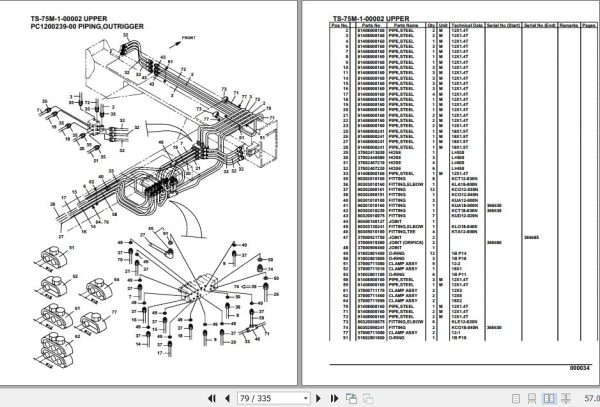Click the JOINT part name on row 44

395,221
